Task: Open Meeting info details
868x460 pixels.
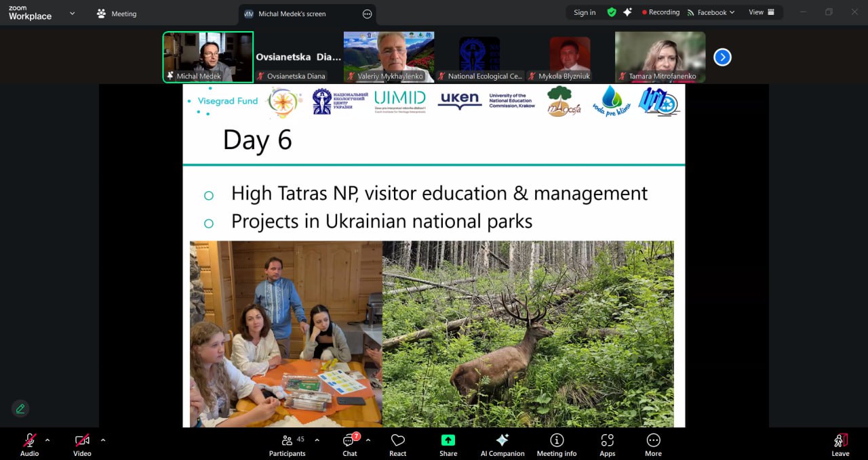Action: (x=556, y=444)
